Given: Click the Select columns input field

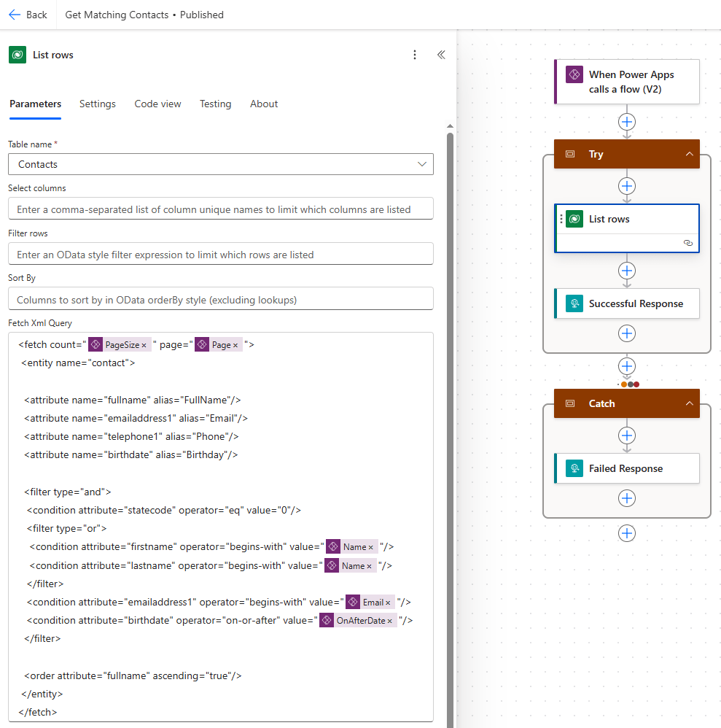Looking at the screenshot, I should (x=220, y=209).
